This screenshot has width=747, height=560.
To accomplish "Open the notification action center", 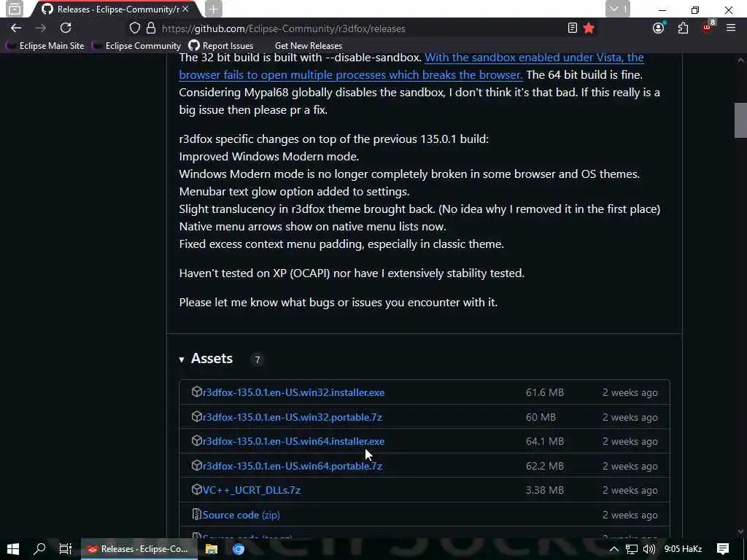I will coord(723,548).
